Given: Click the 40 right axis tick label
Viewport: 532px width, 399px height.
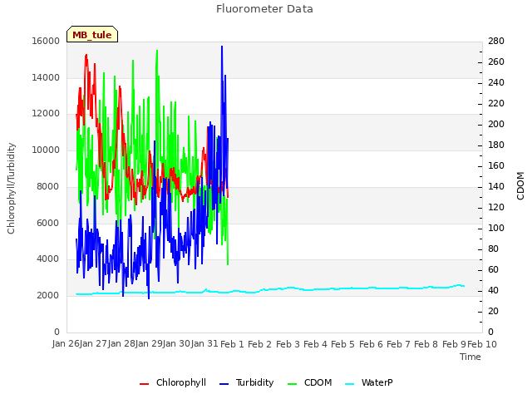Looking at the screenshot, I should coord(493,291).
